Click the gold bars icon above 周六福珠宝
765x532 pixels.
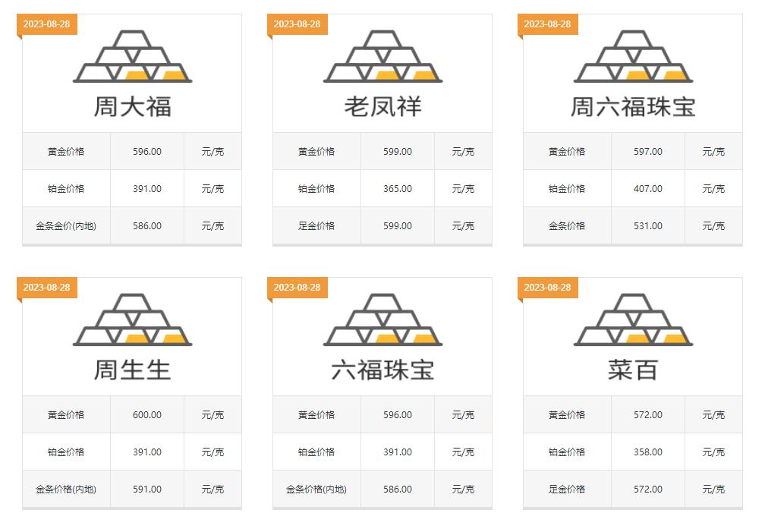[x=633, y=56]
